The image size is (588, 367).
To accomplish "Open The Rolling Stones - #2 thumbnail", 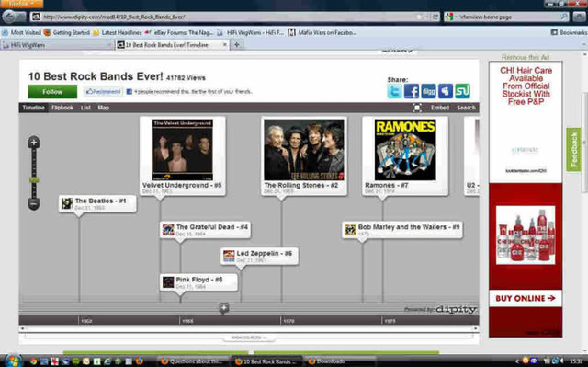I will 304,150.
